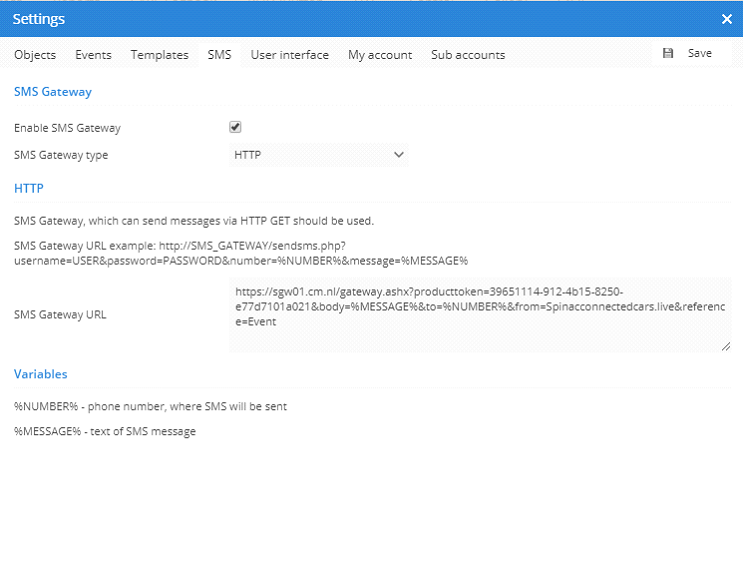Close the Settings dialog with X
The height and width of the screenshot is (582, 743).
[x=726, y=19]
